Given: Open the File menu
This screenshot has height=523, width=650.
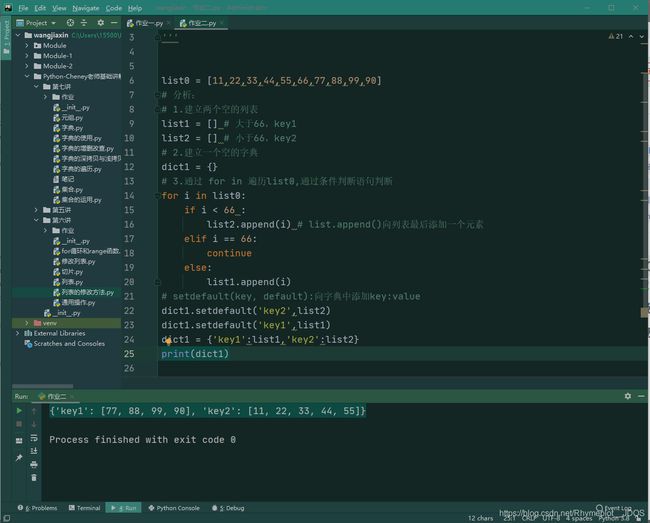Looking at the screenshot, I should 23,8.
